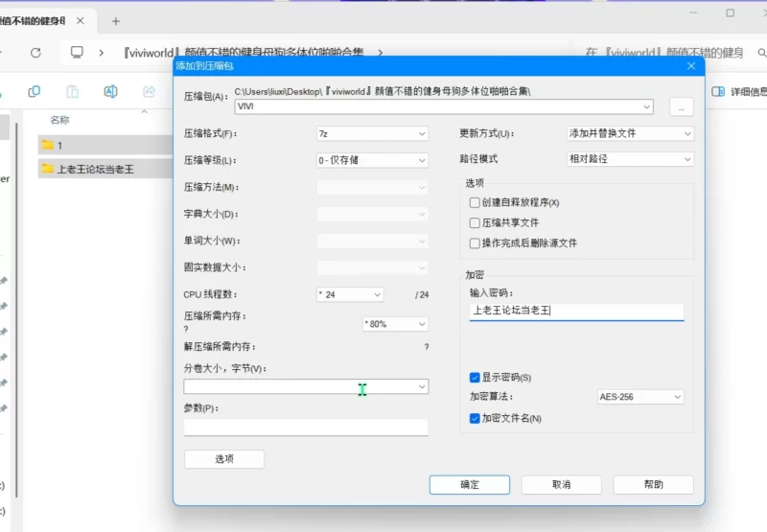Click the viviworld folder breadcrumb segment
The image size is (767, 532).
[244, 53]
